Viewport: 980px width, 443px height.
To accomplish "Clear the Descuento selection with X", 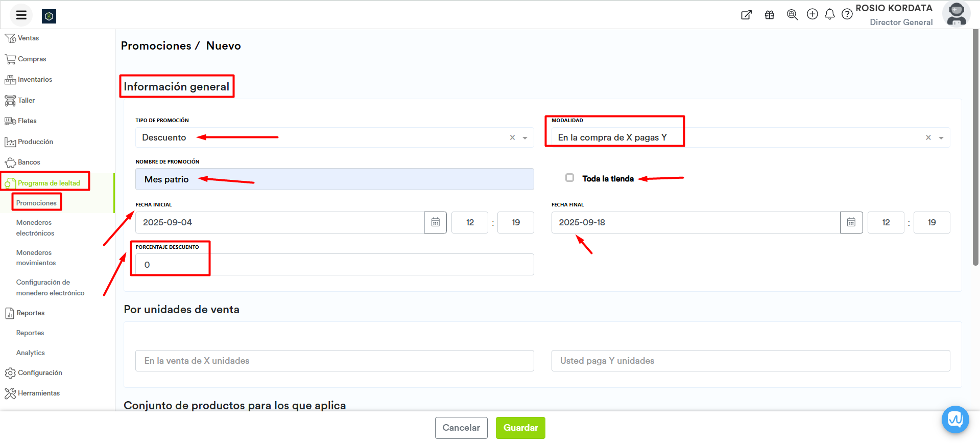I will coord(512,138).
